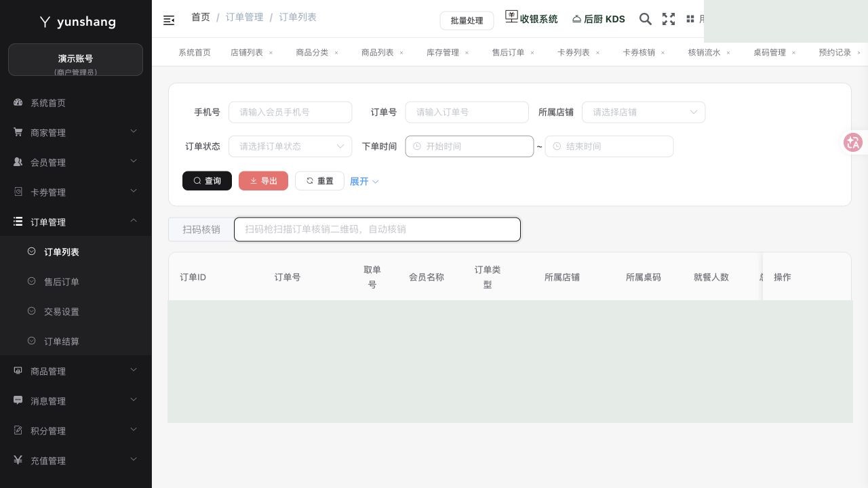The width and height of the screenshot is (868, 488).
Task: Open the search magnifier icon in header
Action: pyautogui.click(x=646, y=19)
